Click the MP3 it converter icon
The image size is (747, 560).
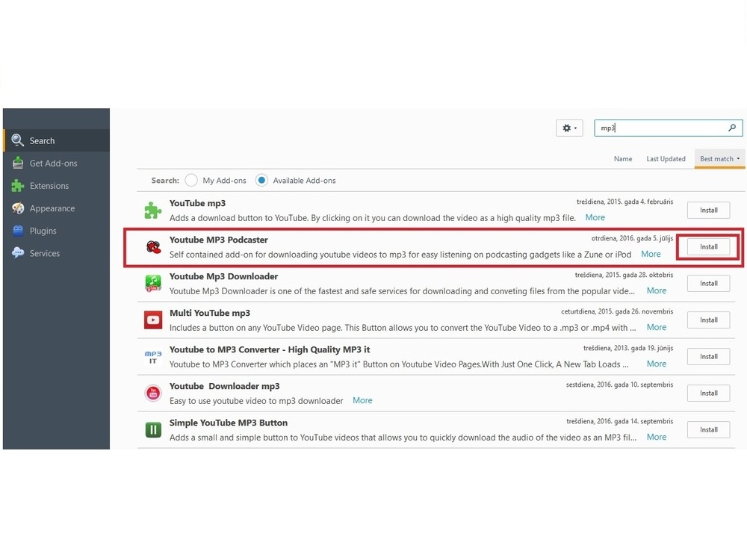pos(153,357)
